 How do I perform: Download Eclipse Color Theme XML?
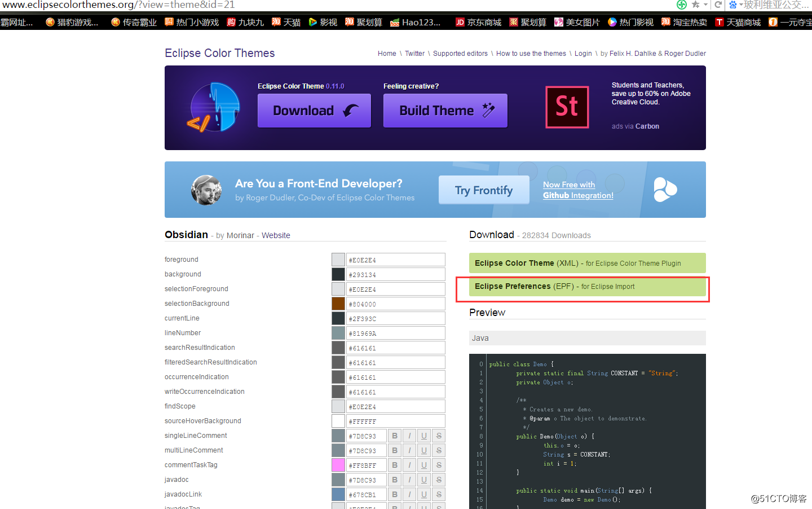coord(588,263)
